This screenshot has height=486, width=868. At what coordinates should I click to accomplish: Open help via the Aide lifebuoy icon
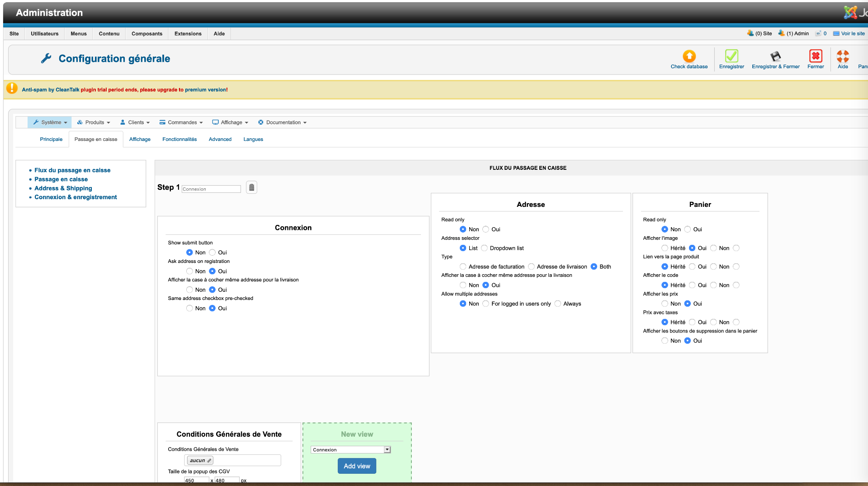tap(843, 56)
